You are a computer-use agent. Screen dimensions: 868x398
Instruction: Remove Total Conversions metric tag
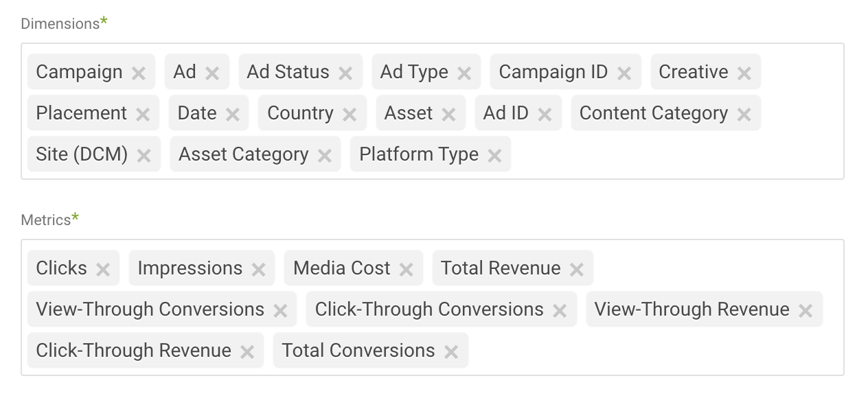pos(451,352)
